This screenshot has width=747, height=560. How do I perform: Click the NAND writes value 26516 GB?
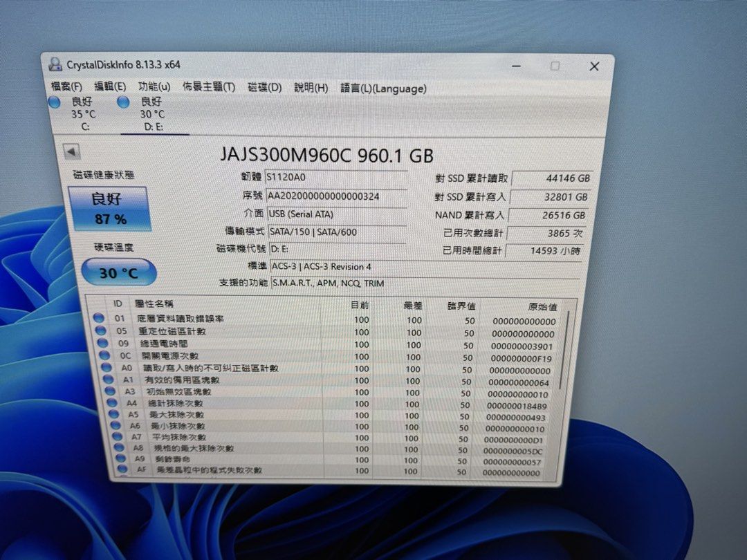[x=547, y=215]
